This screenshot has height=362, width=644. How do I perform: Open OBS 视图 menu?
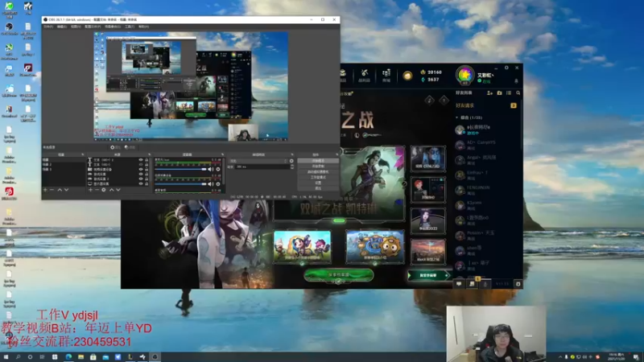(76, 27)
